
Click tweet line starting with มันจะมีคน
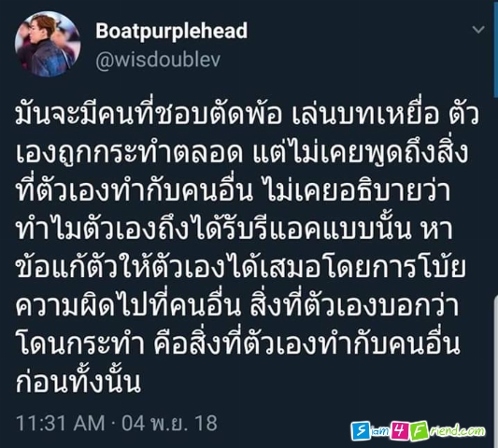[247, 115]
